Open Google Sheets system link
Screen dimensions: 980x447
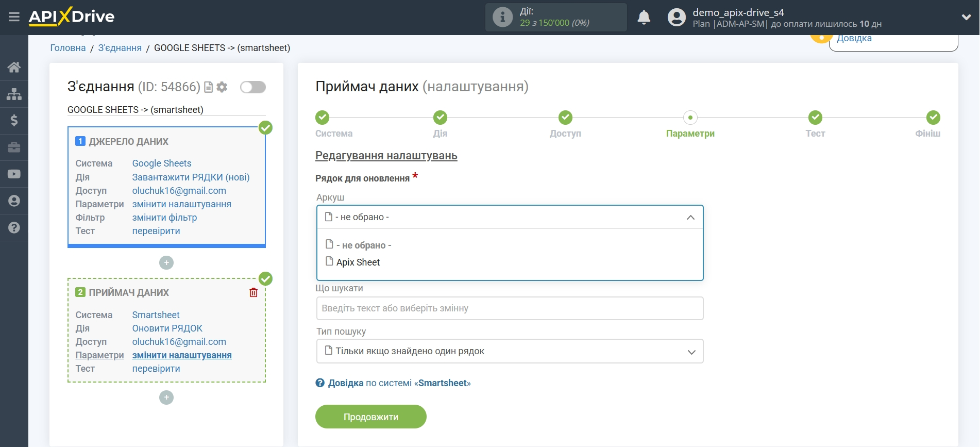tap(162, 163)
